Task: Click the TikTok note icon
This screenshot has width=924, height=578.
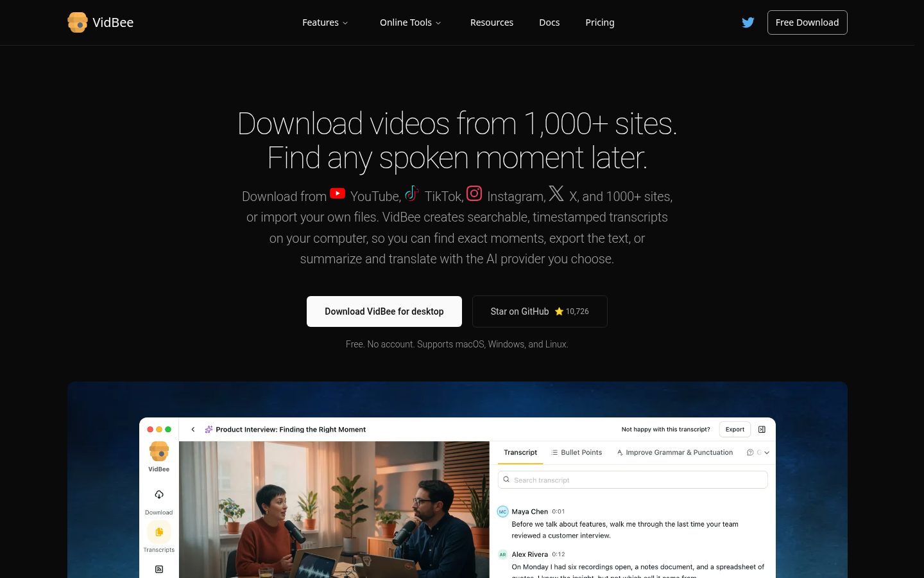Action: tap(411, 193)
